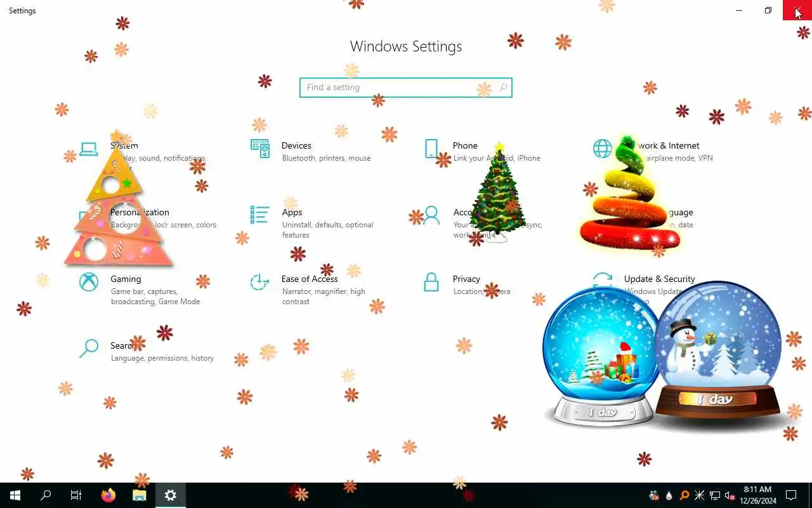
Task: Open taskbar Search
Action: tap(46, 495)
